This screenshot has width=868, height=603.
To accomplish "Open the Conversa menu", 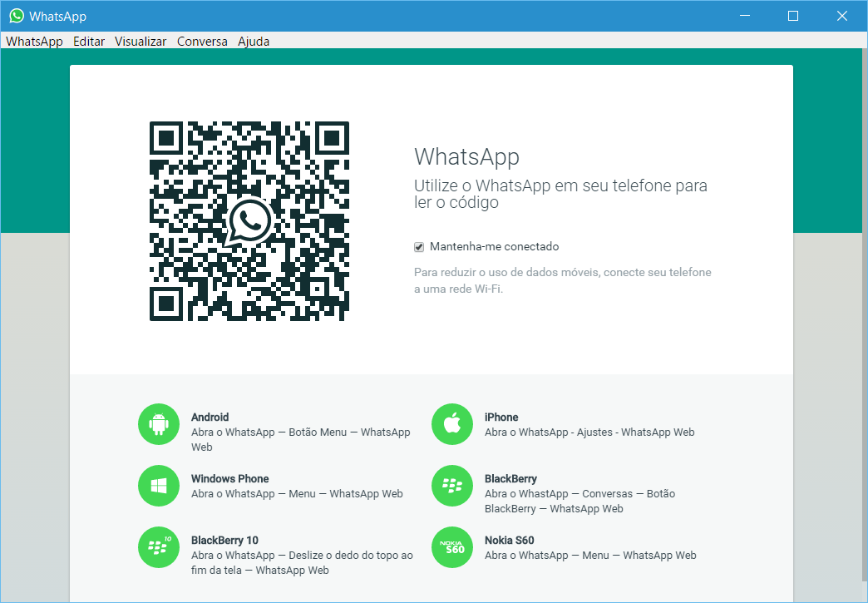I will point(202,42).
